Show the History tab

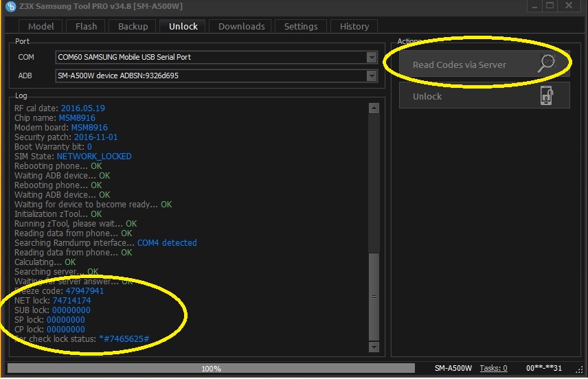[x=354, y=26]
